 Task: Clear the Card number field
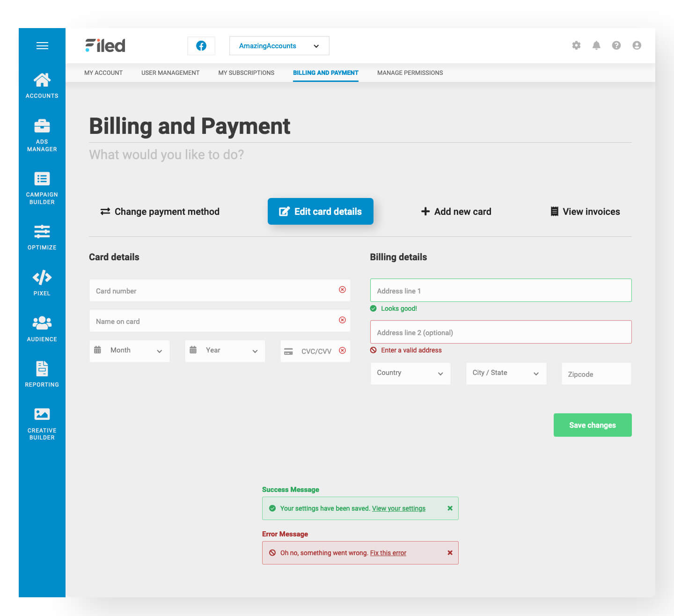[x=342, y=290]
